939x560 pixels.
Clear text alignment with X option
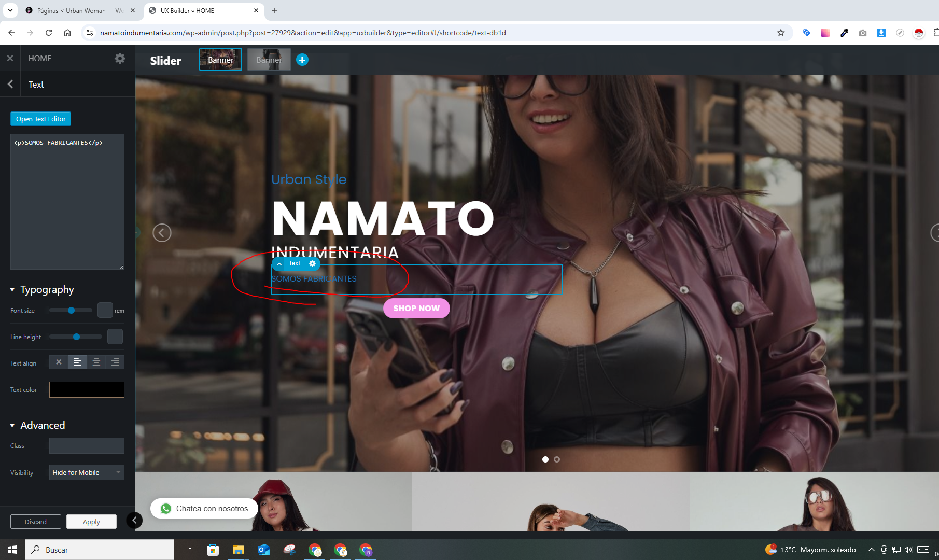coord(59,362)
